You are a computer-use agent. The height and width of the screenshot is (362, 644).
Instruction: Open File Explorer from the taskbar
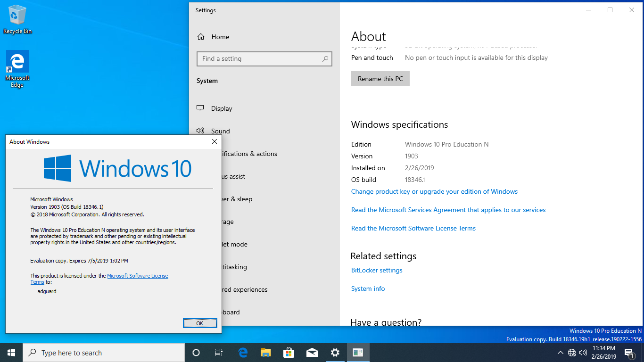(x=266, y=353)
